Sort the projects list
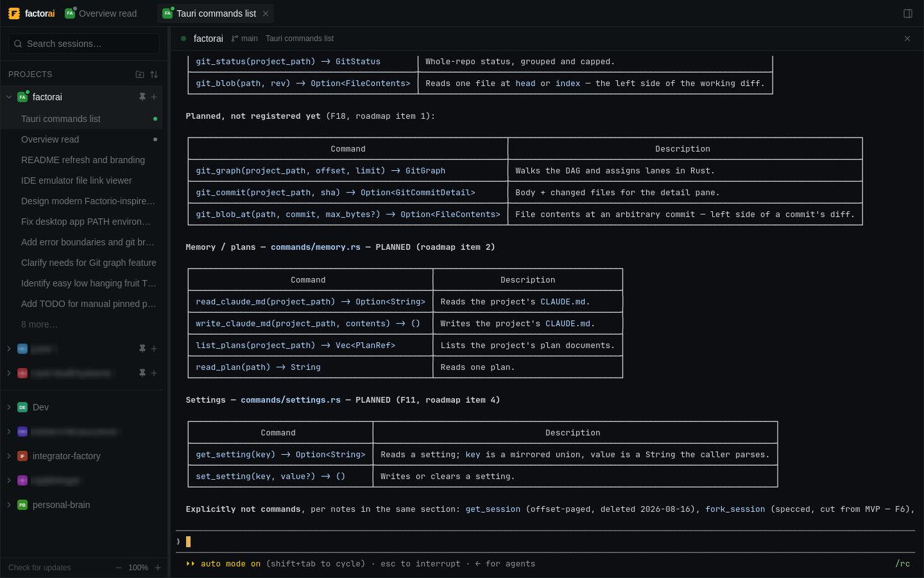924x578 pixels. coord(154,74)
